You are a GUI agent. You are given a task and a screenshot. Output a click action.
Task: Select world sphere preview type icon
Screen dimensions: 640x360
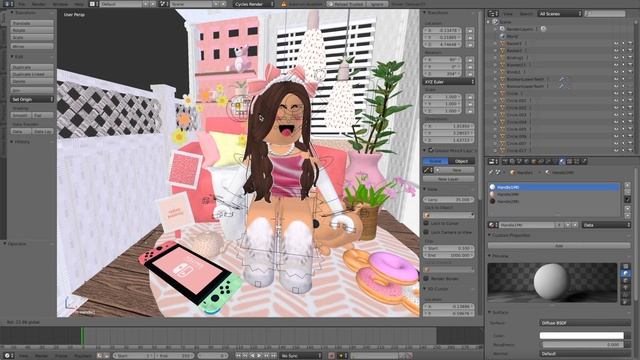tap(625, 302)
